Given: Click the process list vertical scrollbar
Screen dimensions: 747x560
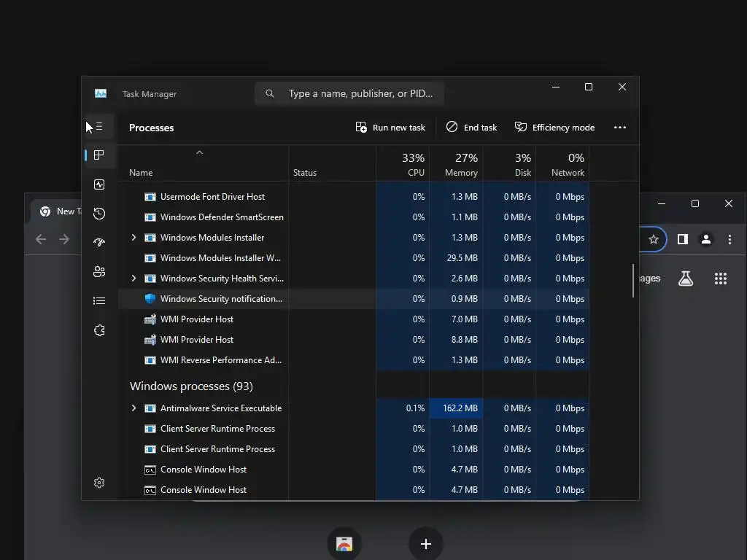Looking at the screenshot, I should (x=633, y=281).
